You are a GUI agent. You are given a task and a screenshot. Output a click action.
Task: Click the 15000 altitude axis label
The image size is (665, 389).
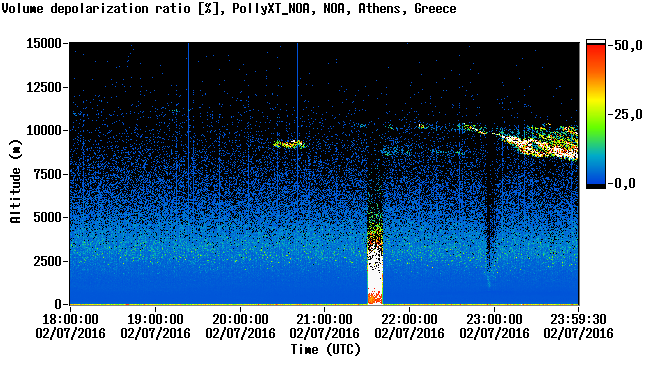pos(44,43)
